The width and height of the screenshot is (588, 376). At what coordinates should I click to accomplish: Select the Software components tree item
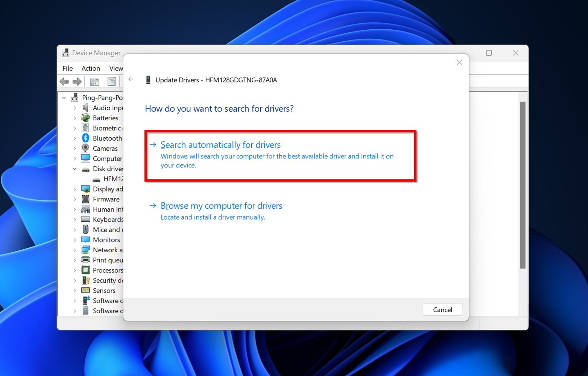(108, 301)
